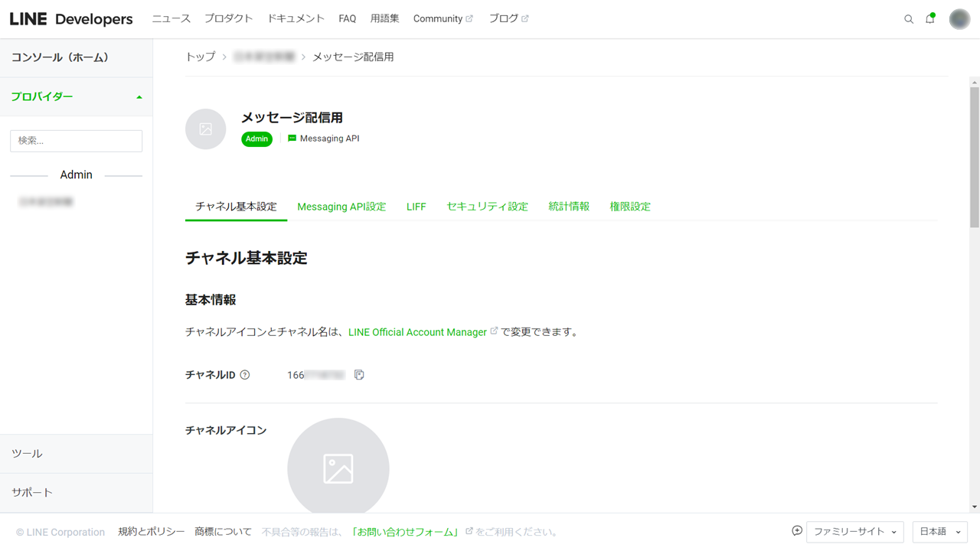Open the blurred provider breadcrumb link

(x=264, y=57)
